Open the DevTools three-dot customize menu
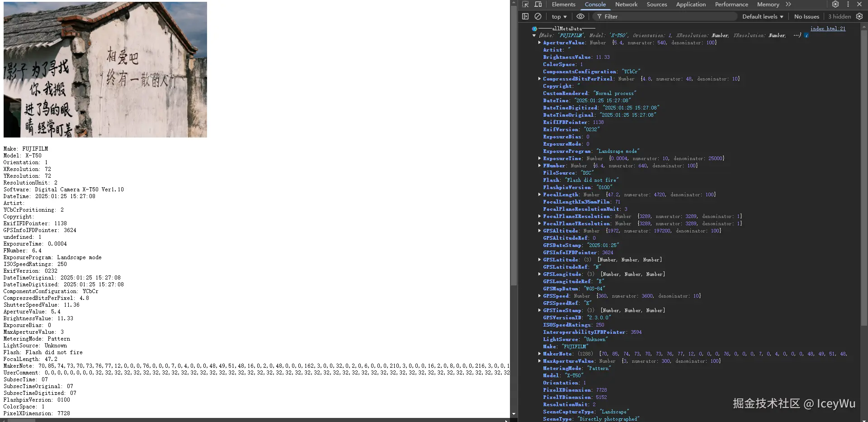Image resolution: width=868 pixels, height=422 pixels. [x=848, y=5]
